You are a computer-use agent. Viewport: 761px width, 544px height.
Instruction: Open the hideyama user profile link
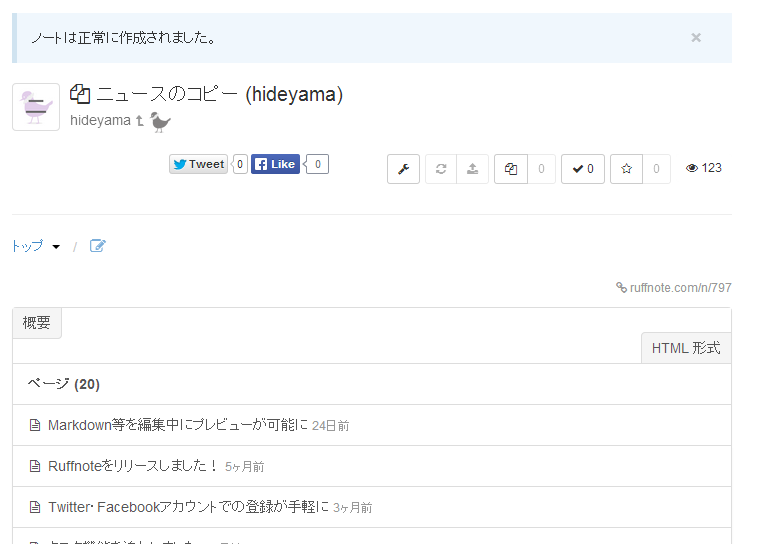point(100,121)
